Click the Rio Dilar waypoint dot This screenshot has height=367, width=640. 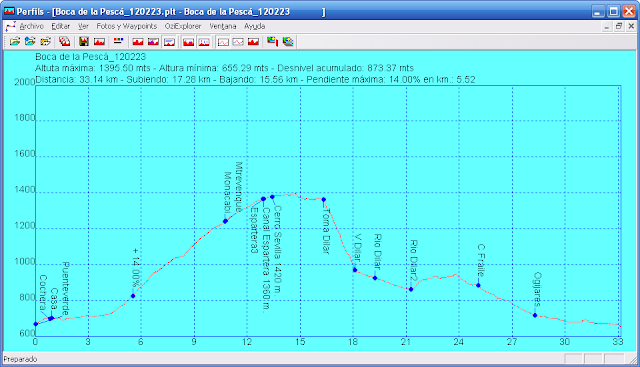point(375,278)
